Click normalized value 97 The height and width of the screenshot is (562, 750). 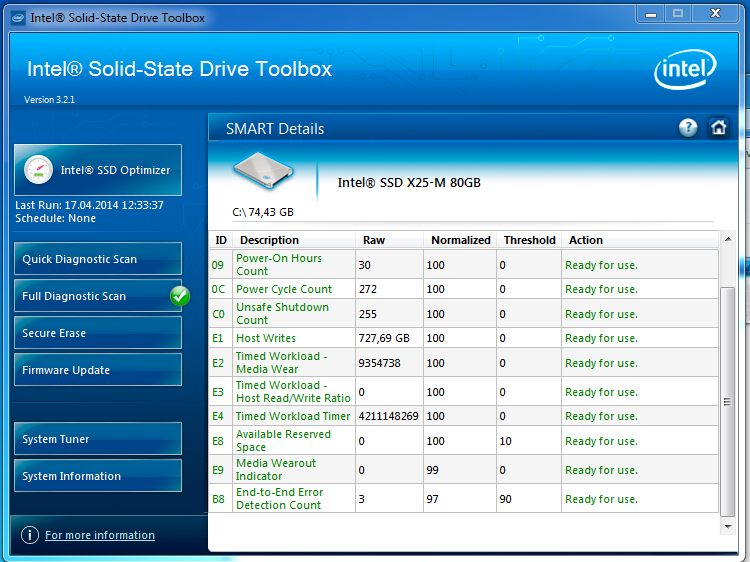[x=432, y=499]
